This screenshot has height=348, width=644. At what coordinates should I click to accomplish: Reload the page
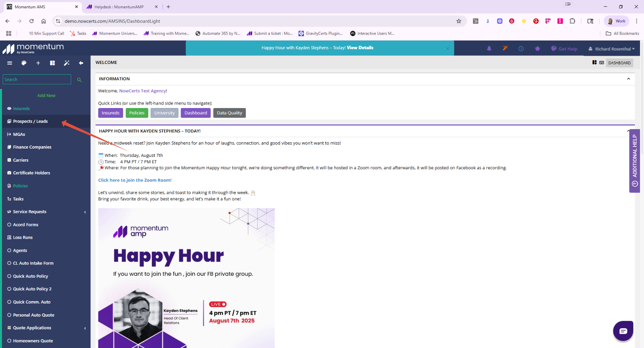click(31, 21)
